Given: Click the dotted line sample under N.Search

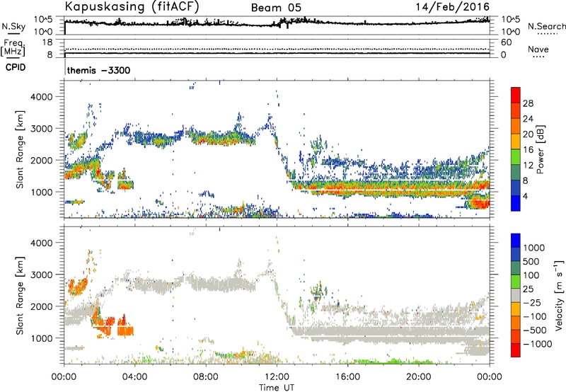Looking at the screenshot, I should tap(547, 34).
